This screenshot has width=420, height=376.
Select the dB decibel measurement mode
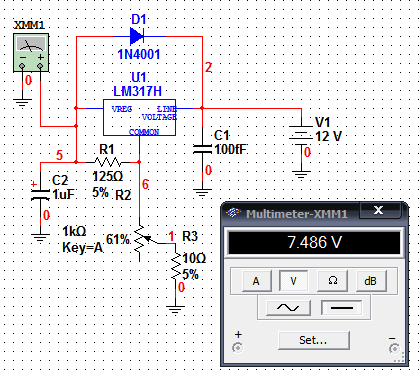pos(370,281)
